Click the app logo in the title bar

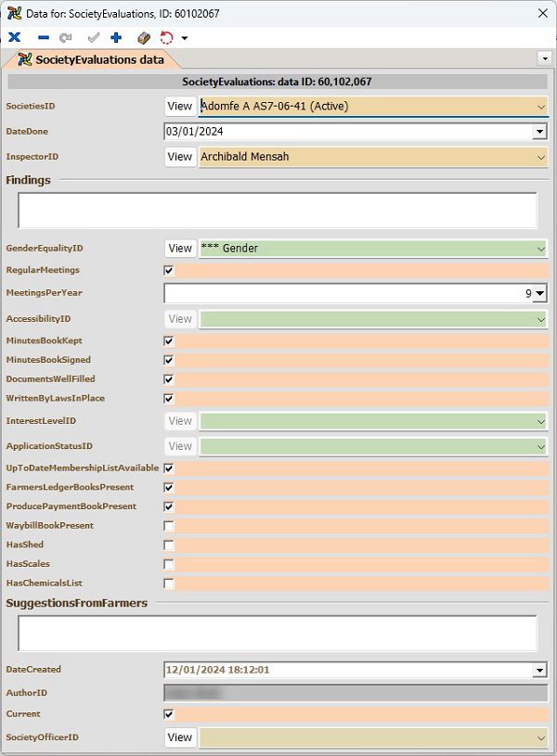15,13
